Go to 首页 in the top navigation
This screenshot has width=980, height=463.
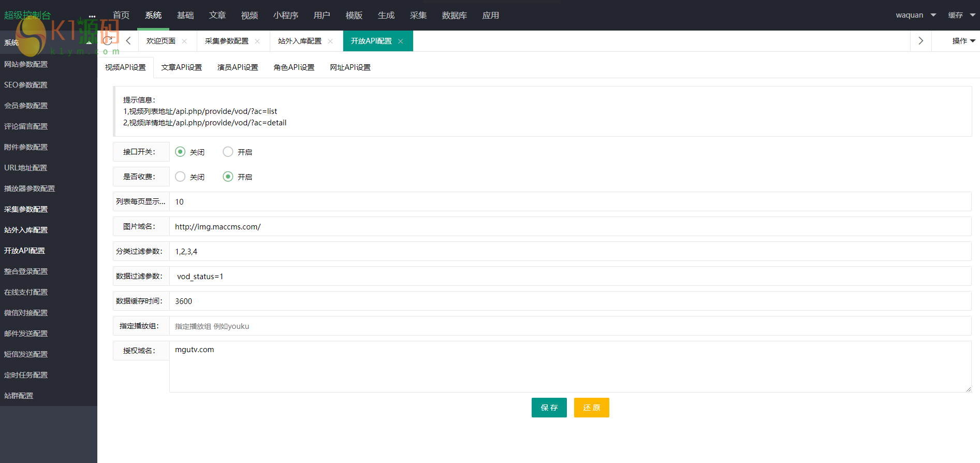(x=121, y=16)
